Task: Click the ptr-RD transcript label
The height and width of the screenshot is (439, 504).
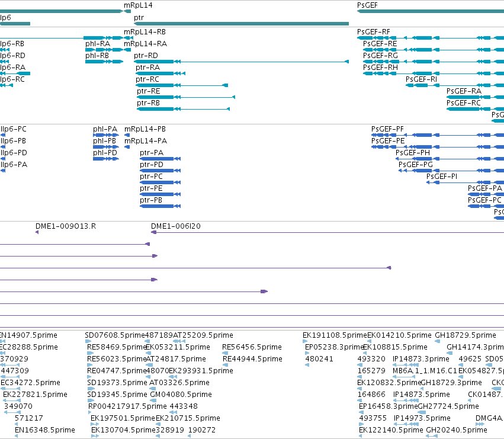Action: pos(146,56)
